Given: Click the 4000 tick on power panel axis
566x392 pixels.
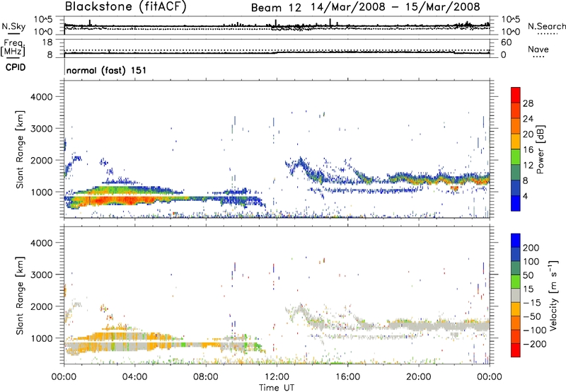Looking at the screenshot, I should click(42, 97).
